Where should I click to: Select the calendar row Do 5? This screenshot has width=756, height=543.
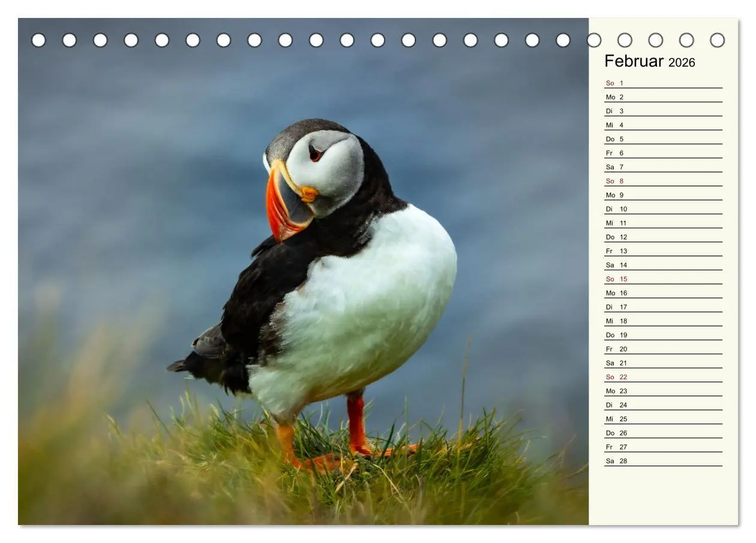tap(663, 139)
